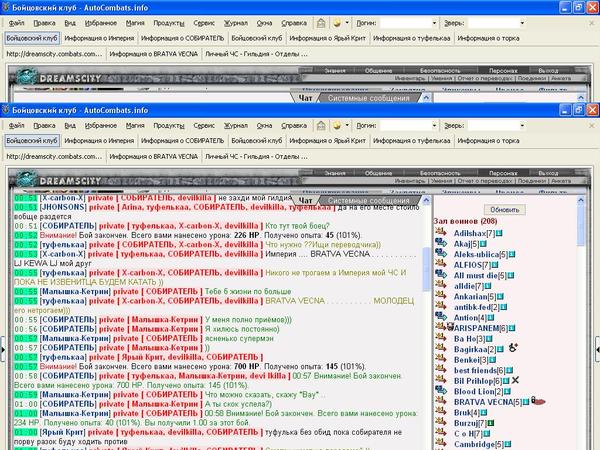Click the up arrow of the chat scrollbar
This screenshot has width=600, height=450.
tap(426, 201)
